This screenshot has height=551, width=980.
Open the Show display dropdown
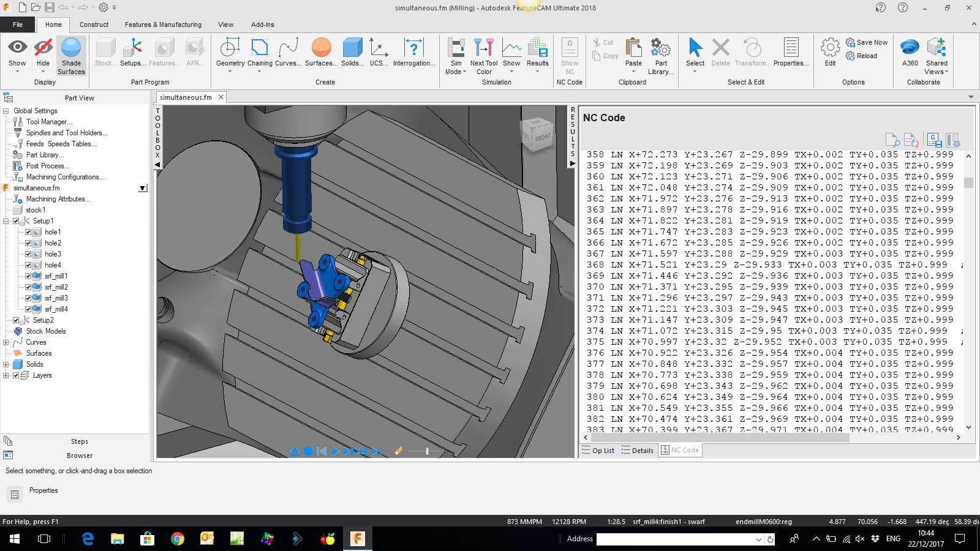17,72
